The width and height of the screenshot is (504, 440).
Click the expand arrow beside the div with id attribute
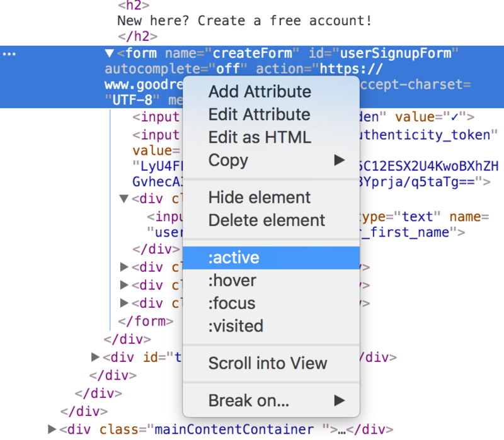point(94,357)
